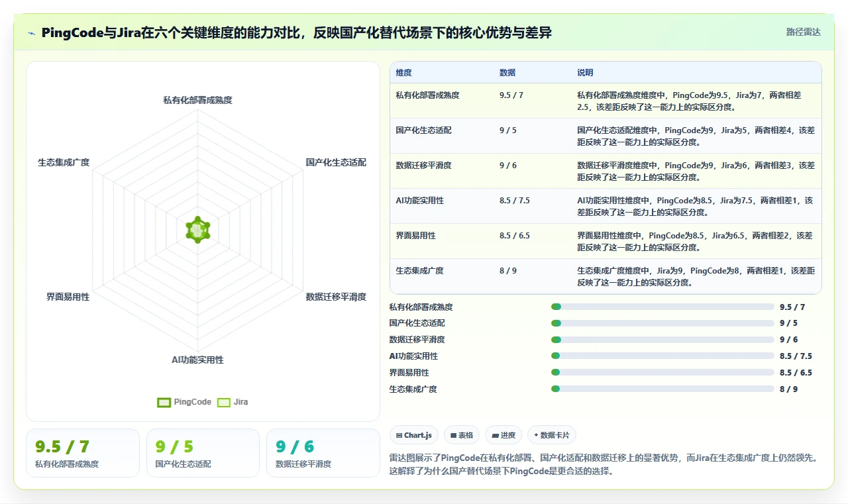Click table cell 生态集成广度 in the 维度 column
848x504 pixels.
pos(419,271)
